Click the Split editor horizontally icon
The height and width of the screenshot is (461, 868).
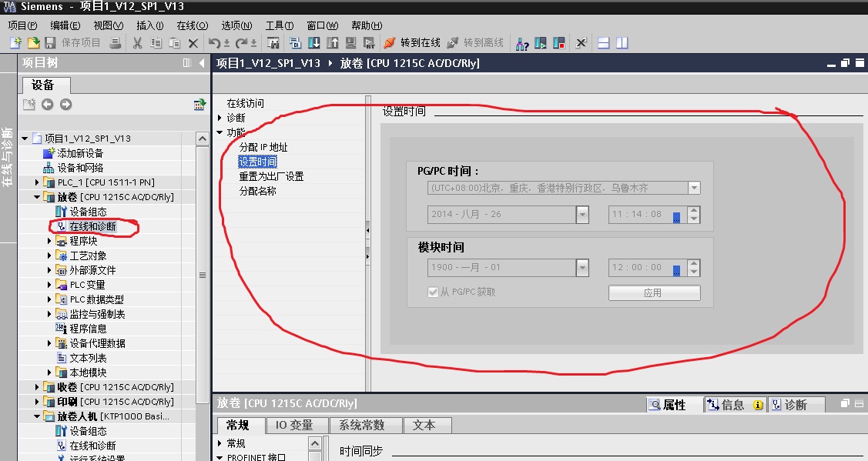coord(604,43)
